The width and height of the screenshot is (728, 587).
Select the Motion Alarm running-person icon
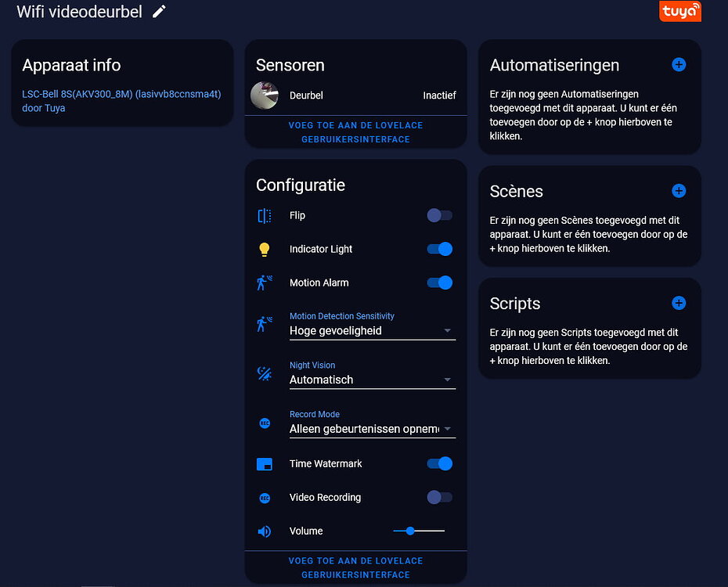point(264,283)
